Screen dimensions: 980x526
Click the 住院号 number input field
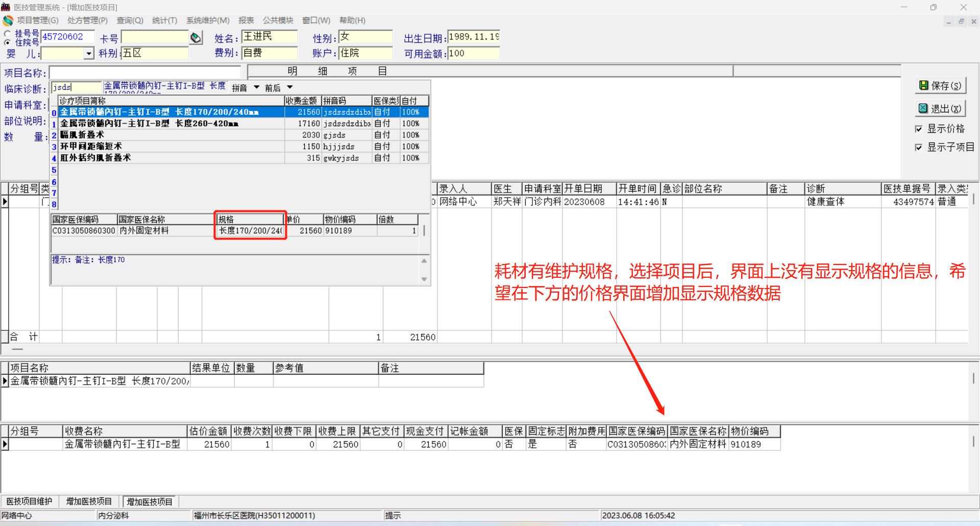[67, 37]
